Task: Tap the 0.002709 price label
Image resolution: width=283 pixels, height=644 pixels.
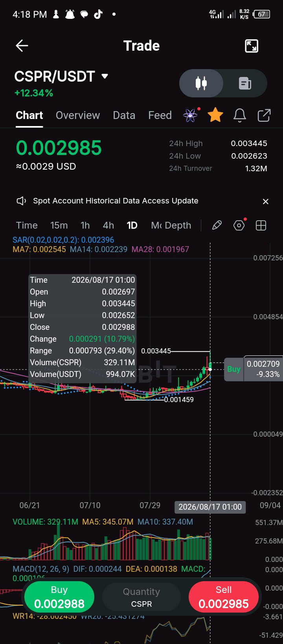Action: (x=263, y=364)
